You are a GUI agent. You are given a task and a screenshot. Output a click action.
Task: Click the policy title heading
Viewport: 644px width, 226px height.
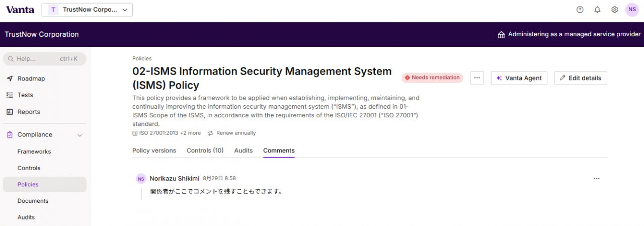pyautogui.click(x=262, y=78)
